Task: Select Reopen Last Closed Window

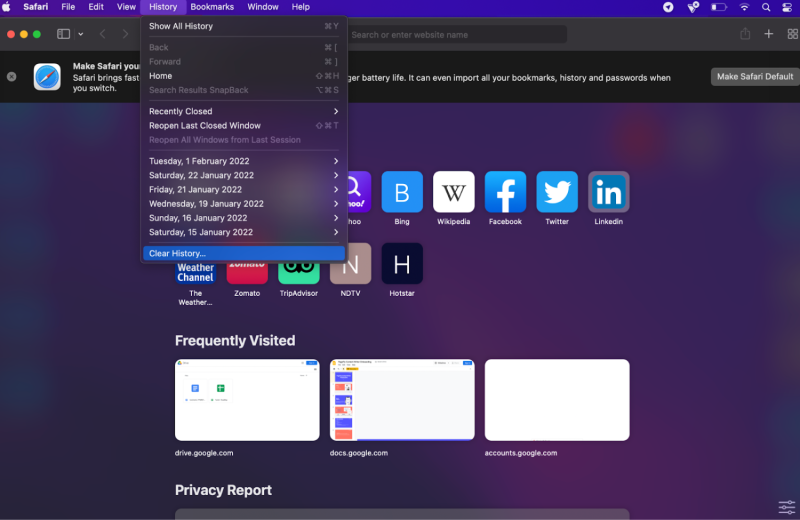Action: (244, 126)
